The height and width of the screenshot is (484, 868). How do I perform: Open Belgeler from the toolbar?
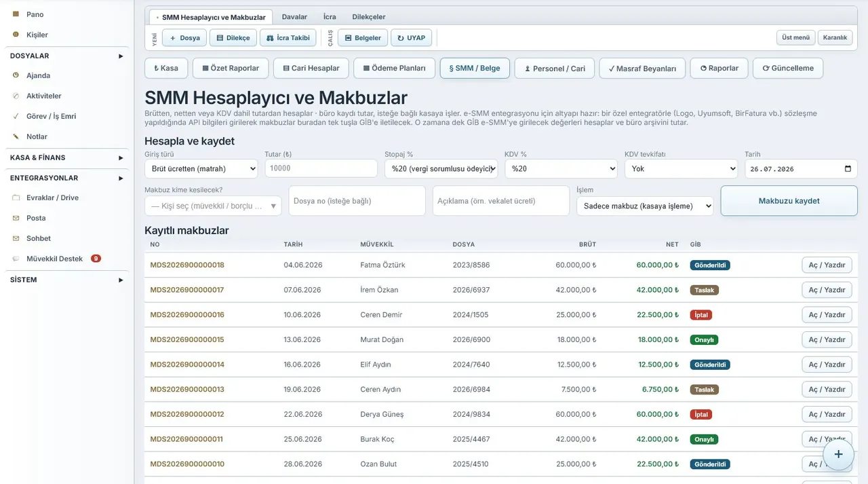point(363,38)
